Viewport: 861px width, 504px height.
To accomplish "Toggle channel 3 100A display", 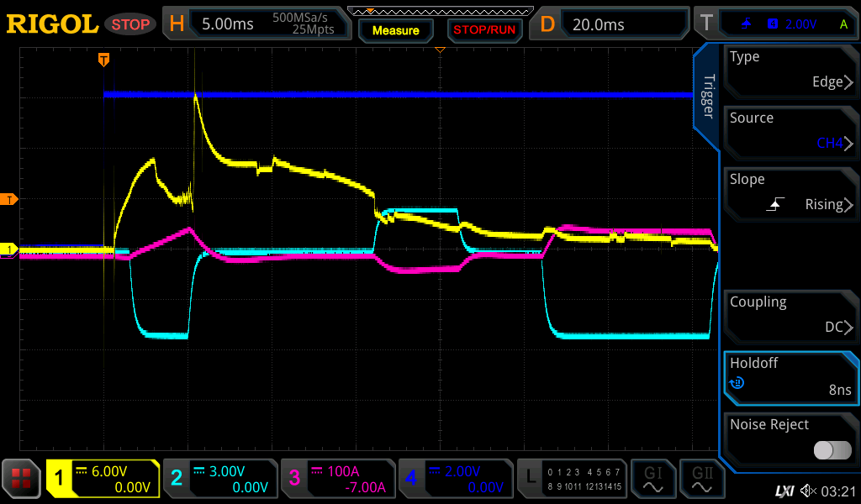I will coord(336,480).
